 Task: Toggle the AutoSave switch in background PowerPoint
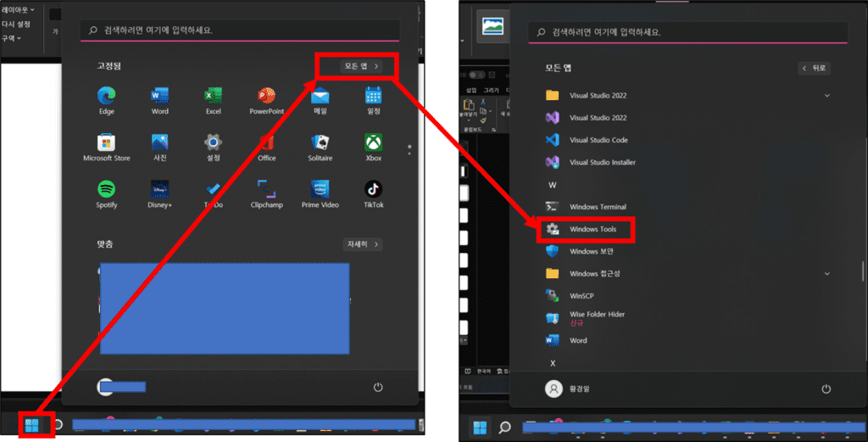coord(476,75)
